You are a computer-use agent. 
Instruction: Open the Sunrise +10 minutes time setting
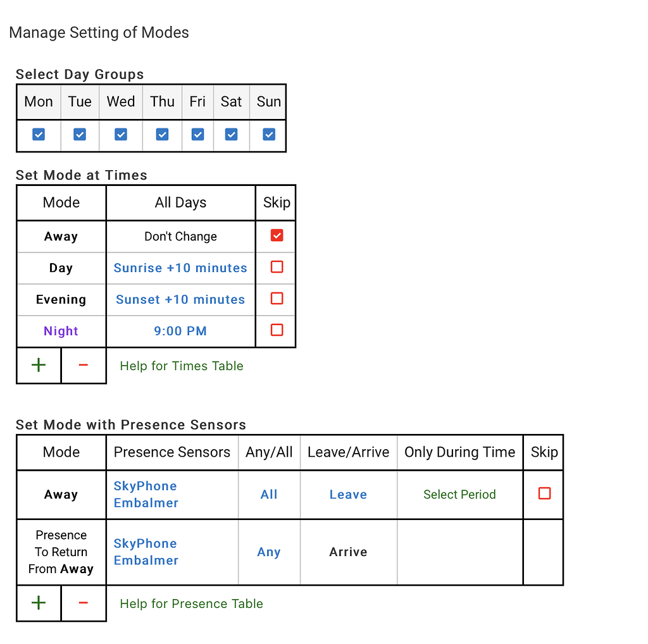tap(180, 268)
